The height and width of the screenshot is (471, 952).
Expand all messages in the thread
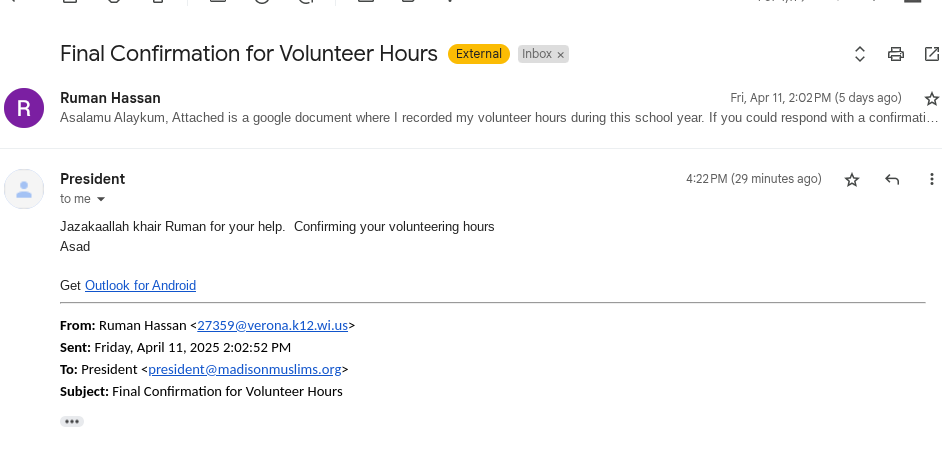pos(859,54)
